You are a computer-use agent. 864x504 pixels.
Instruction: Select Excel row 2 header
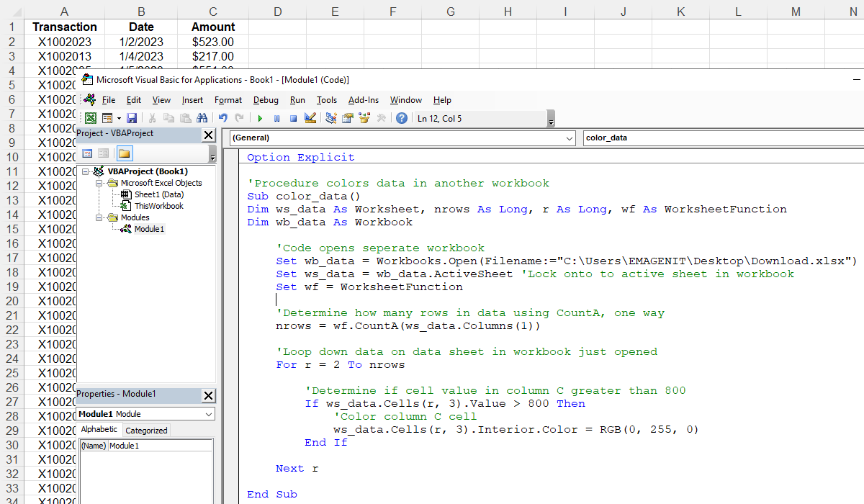12,42
